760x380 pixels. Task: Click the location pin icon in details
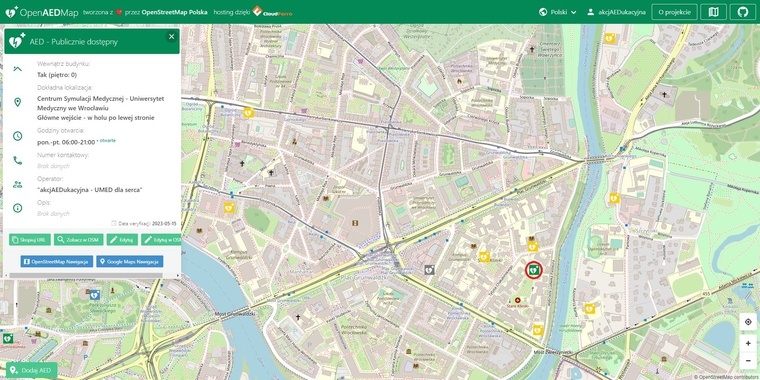17,102
